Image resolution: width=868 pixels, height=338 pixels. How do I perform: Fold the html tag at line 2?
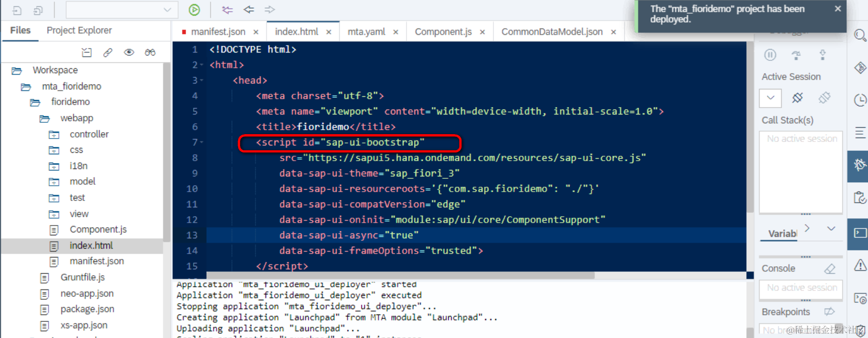click(201, 65)
